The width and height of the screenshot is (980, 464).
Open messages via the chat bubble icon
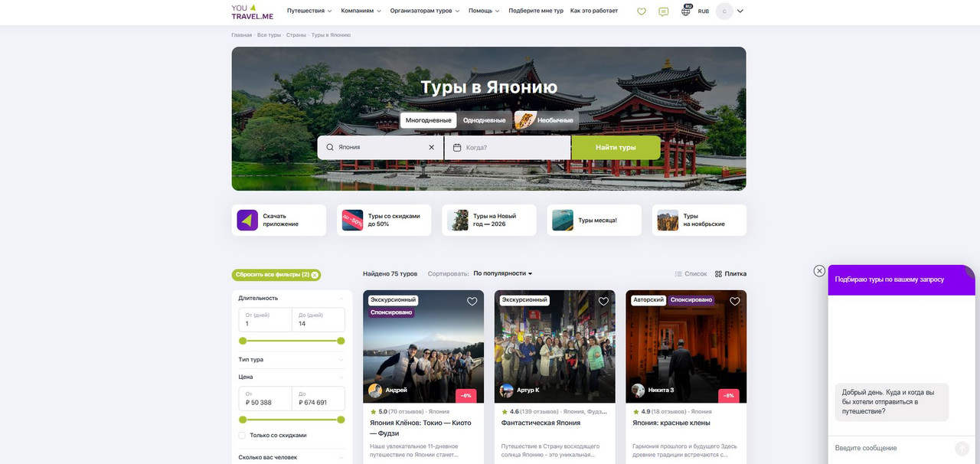tap(663, 11)
